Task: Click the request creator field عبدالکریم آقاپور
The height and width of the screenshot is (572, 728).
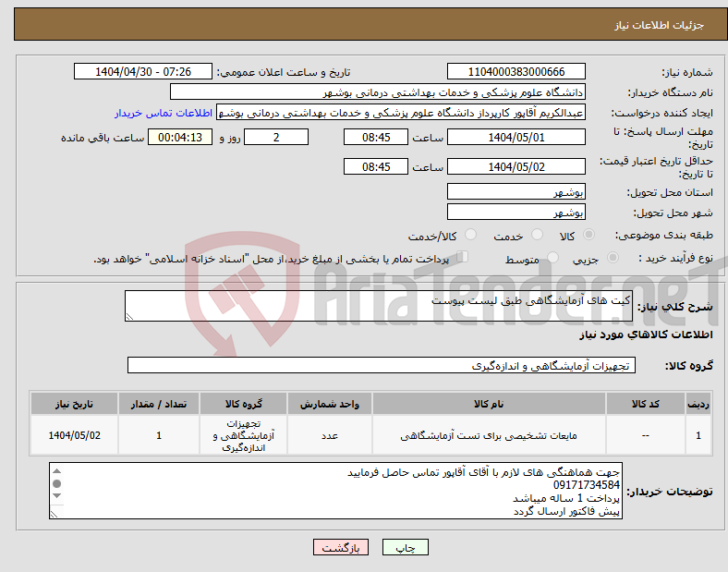Action: [401, 113]
